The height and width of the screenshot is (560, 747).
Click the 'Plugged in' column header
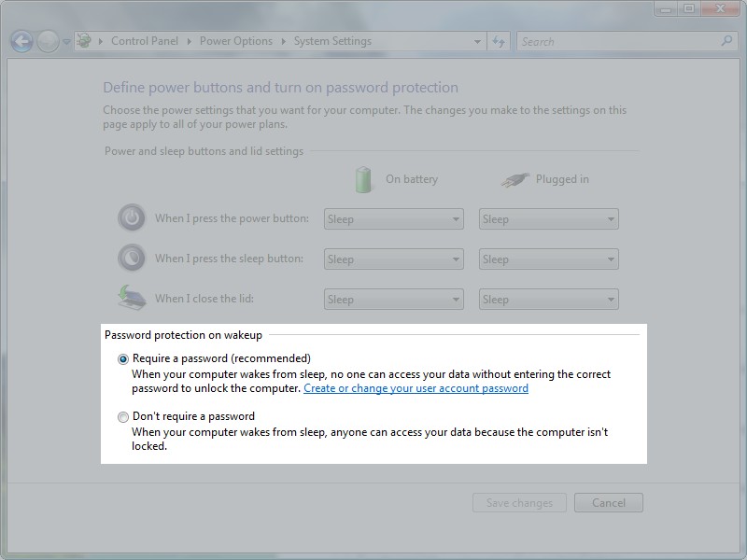pos(562,179)
